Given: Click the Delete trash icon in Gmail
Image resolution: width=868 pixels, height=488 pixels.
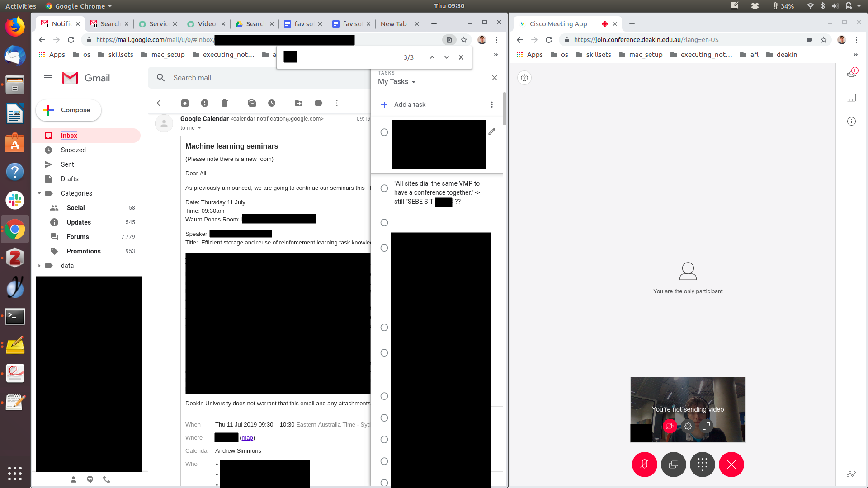Looking at the screenshot, I should tap(225, 103).
